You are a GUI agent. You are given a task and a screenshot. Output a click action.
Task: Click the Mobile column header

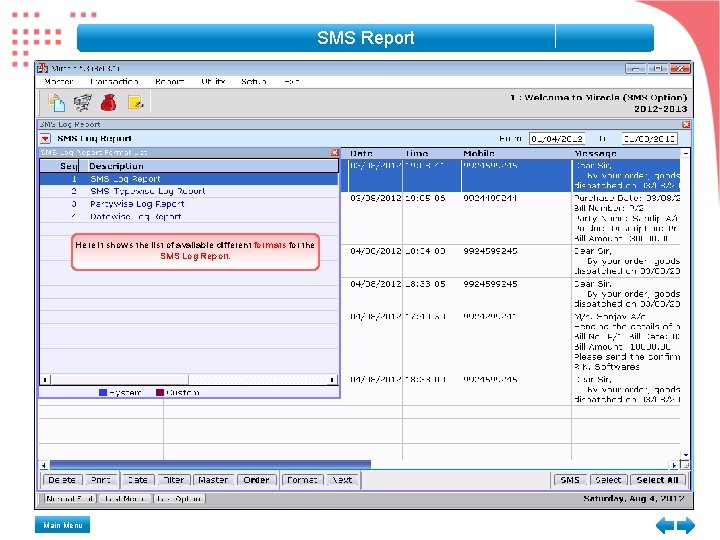coord(479,153)
